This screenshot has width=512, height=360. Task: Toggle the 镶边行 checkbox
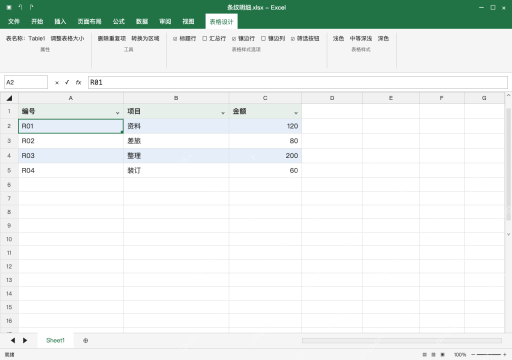pos(234,39)
